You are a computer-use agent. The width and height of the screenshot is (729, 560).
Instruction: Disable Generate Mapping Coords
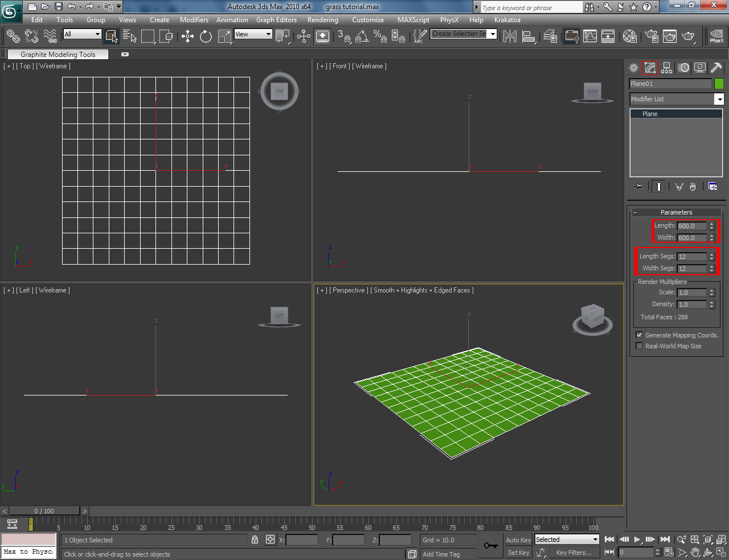(639, 335)
